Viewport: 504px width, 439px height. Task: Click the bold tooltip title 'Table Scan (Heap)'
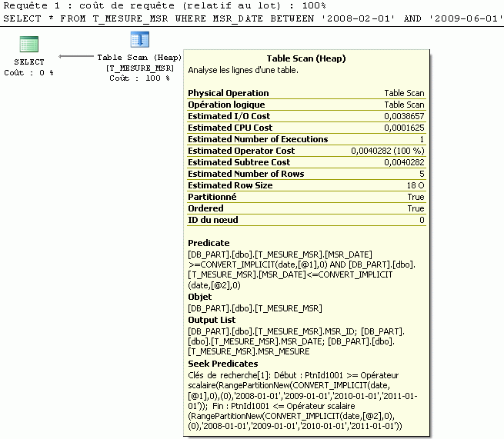click(x=305, y=58)
